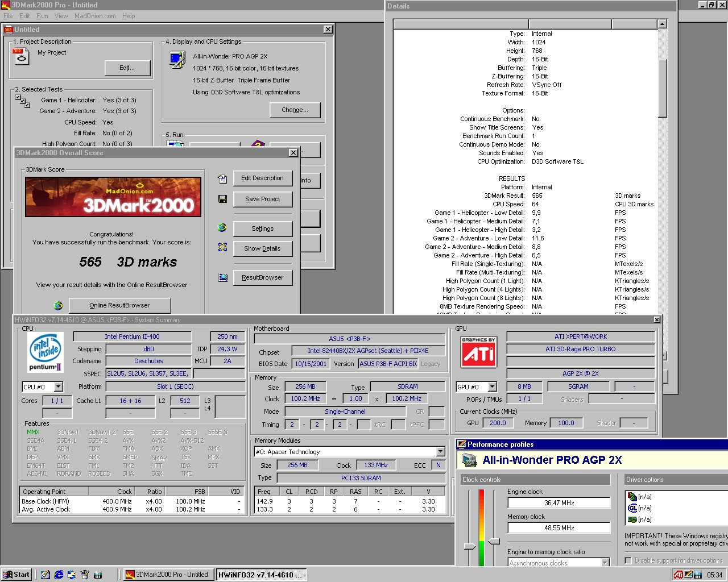Click the Online ResultBrowser button

(x=119, y=305)
